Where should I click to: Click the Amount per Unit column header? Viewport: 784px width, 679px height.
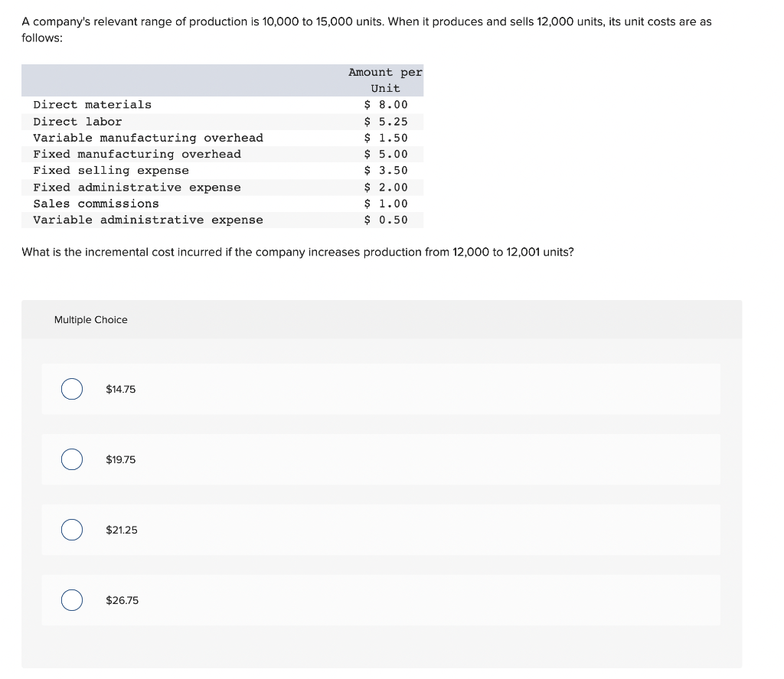(386, 80)
